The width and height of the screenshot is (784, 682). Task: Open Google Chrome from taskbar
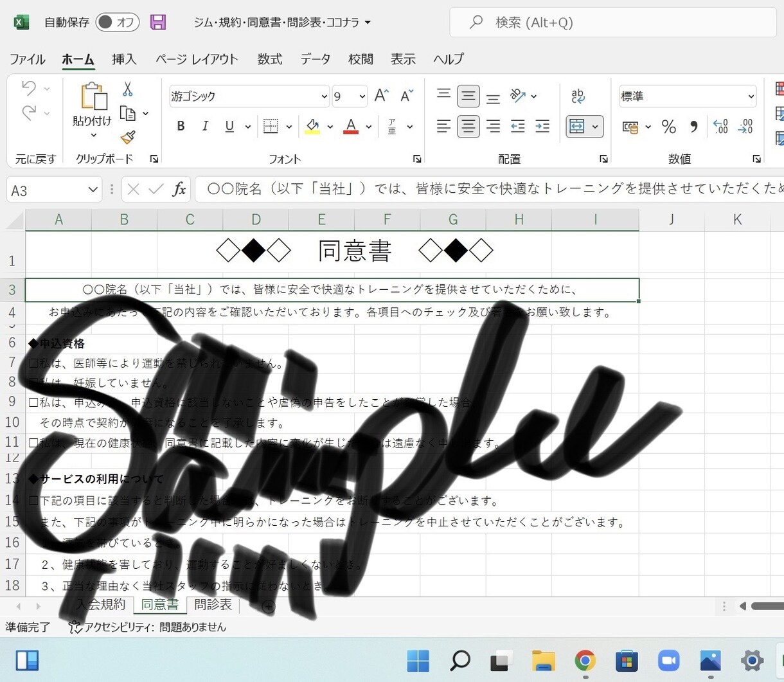[x=585, y=660]
